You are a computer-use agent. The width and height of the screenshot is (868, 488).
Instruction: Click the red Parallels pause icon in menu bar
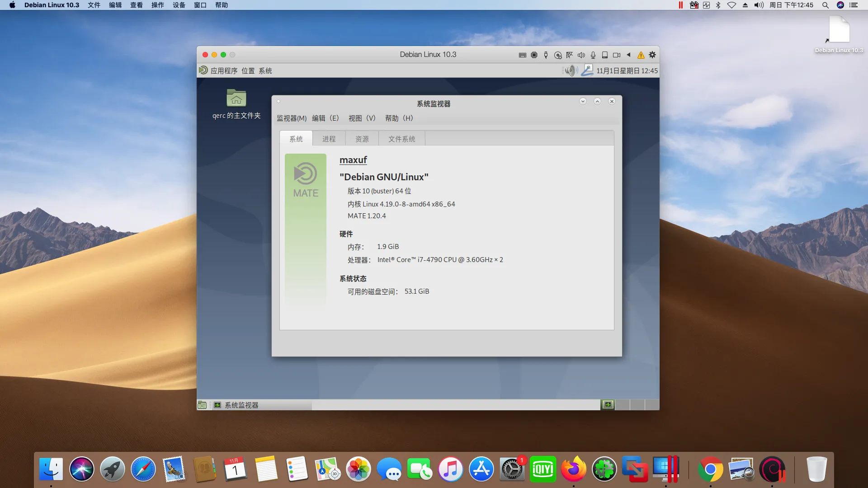681,5
